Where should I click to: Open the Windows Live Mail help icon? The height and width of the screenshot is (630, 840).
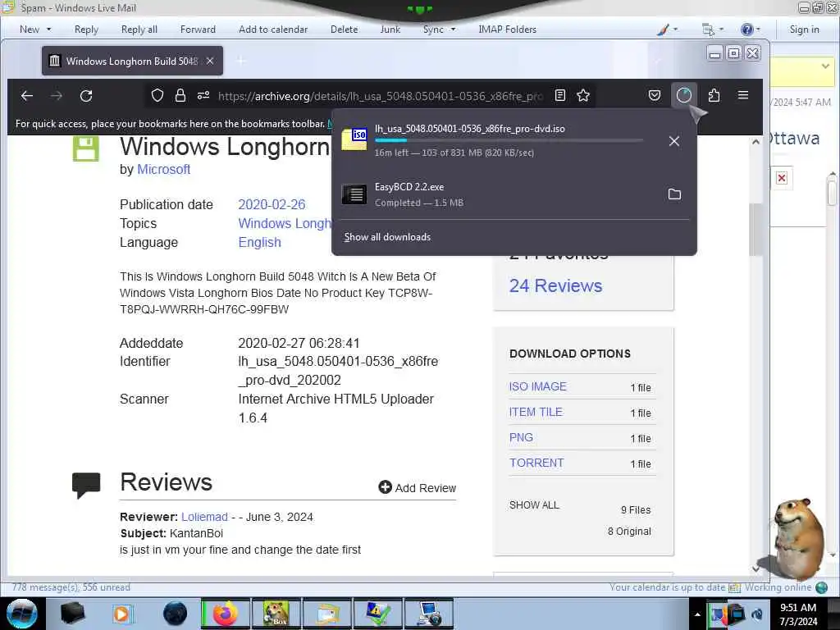[746, 30]
